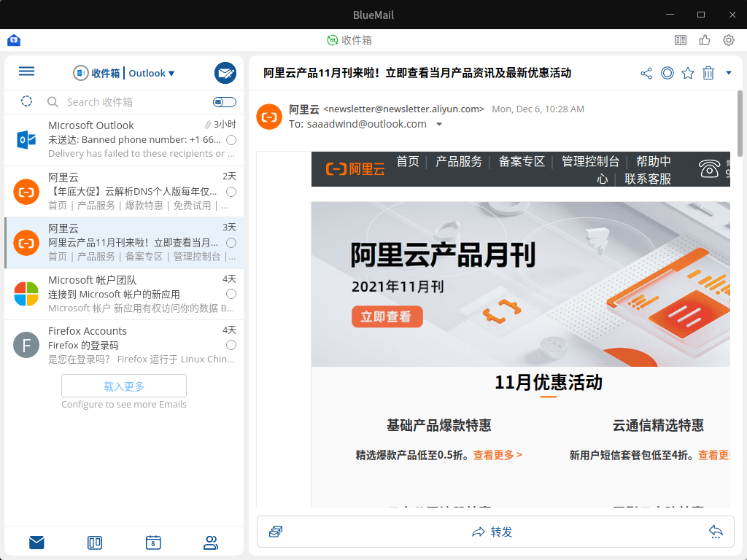The image size is (747, 560).
Task: Mark the email with the circle icon
Action: tap(667, 73)
